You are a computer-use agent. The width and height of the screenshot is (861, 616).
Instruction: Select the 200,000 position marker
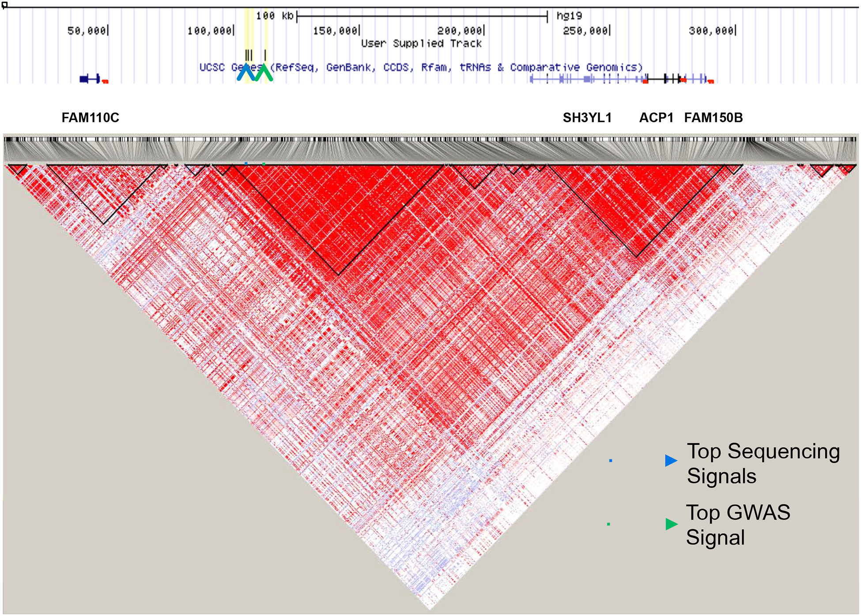click(461, 31)
